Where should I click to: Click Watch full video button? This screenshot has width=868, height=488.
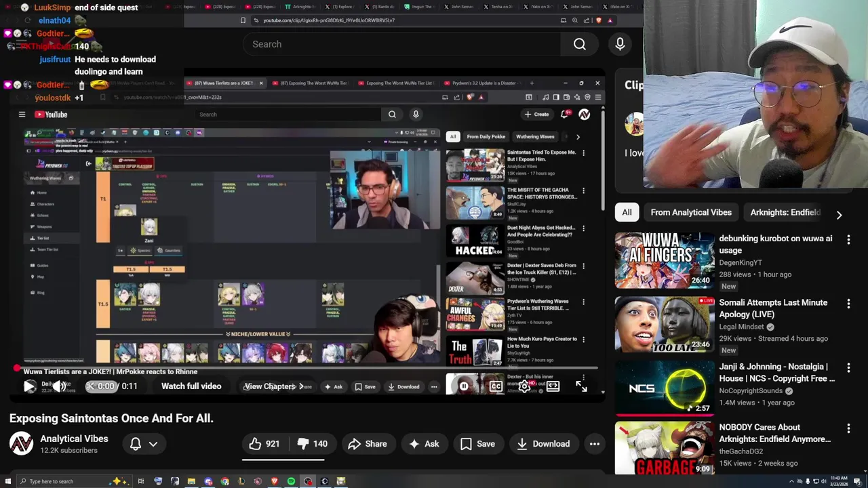[x=191, y=386]
